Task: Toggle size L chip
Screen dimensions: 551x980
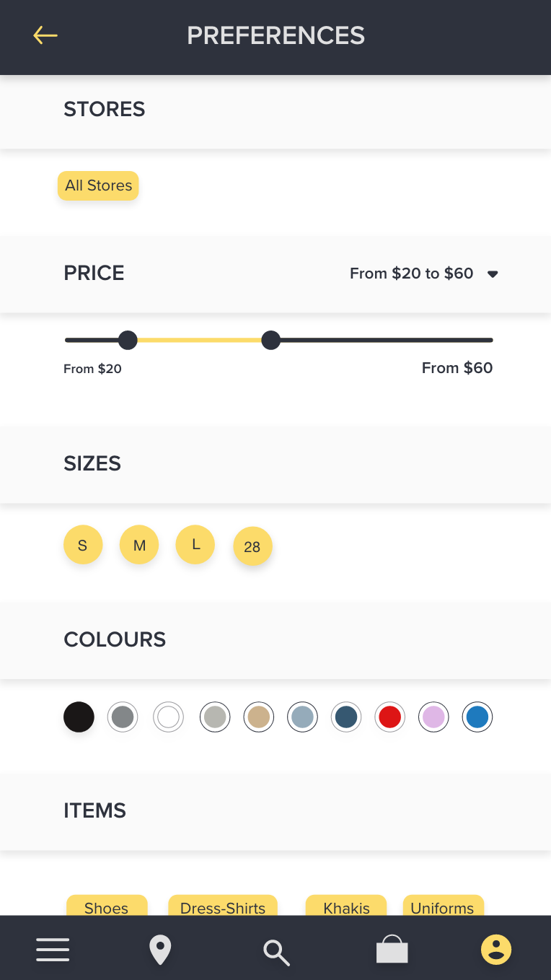Action: [x=195, y=544]
